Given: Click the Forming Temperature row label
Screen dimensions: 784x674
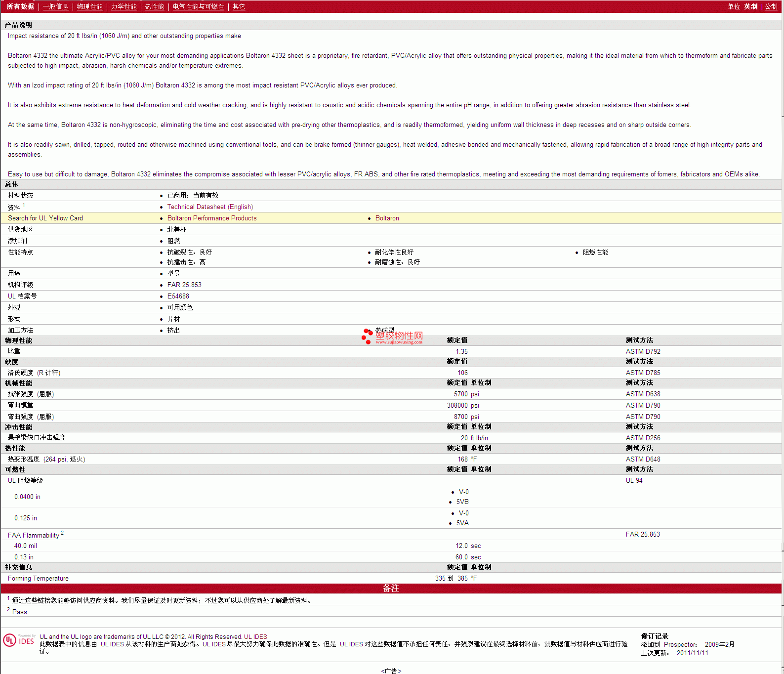Looking at the screenshot, I should (x=38, y=578).
